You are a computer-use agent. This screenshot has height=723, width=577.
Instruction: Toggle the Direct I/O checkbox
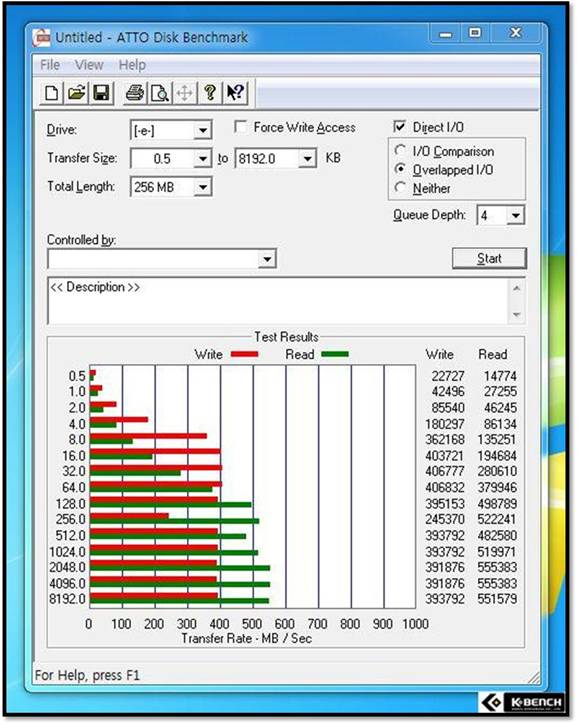399,126
